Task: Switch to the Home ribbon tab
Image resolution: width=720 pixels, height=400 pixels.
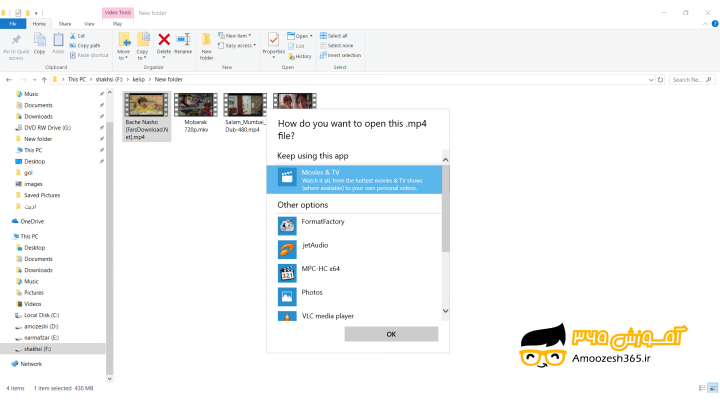Action: click(x=39, y=24)
